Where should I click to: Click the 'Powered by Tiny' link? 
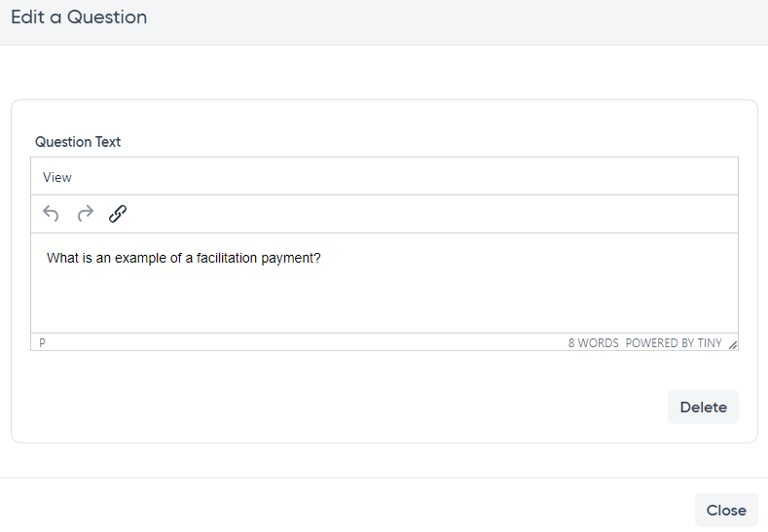click(674, 343)
